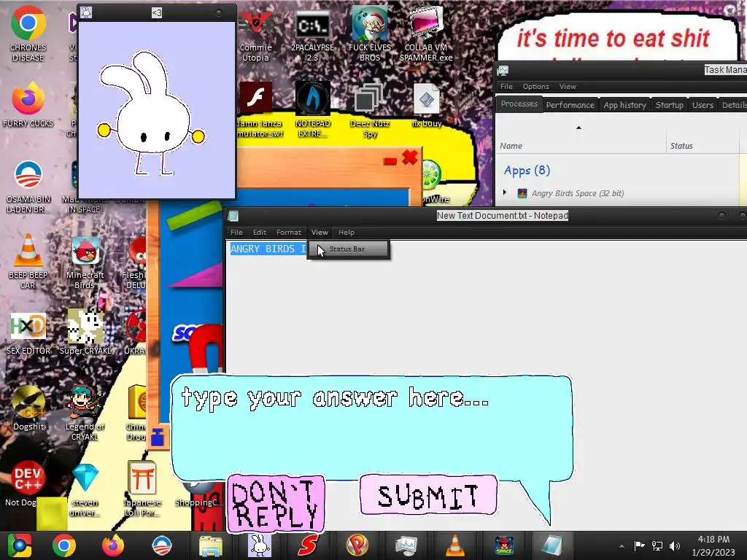Open Chrome from the taskbar
747x560 pixels.
pos(64,545)
